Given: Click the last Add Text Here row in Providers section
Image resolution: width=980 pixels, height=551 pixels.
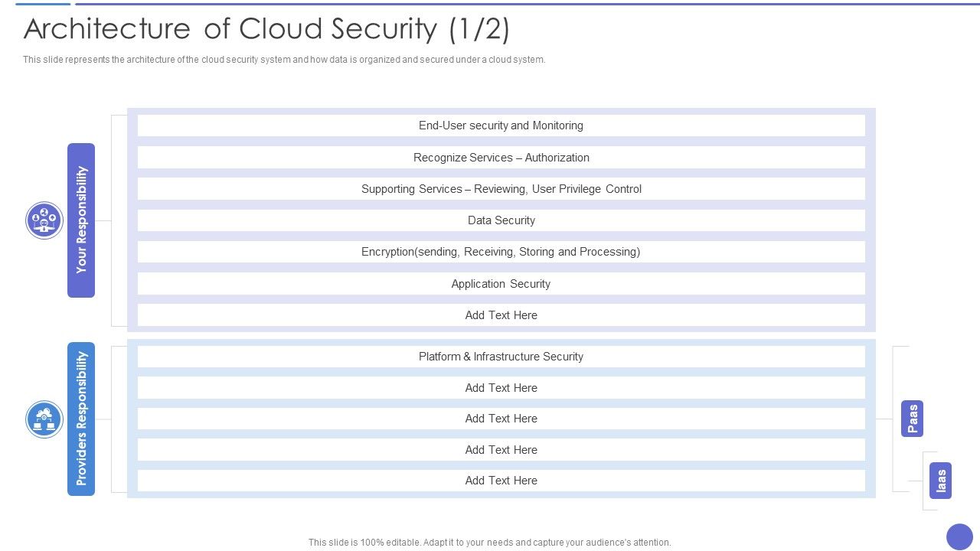Looking at the screenshot, I should coord(501,481).
